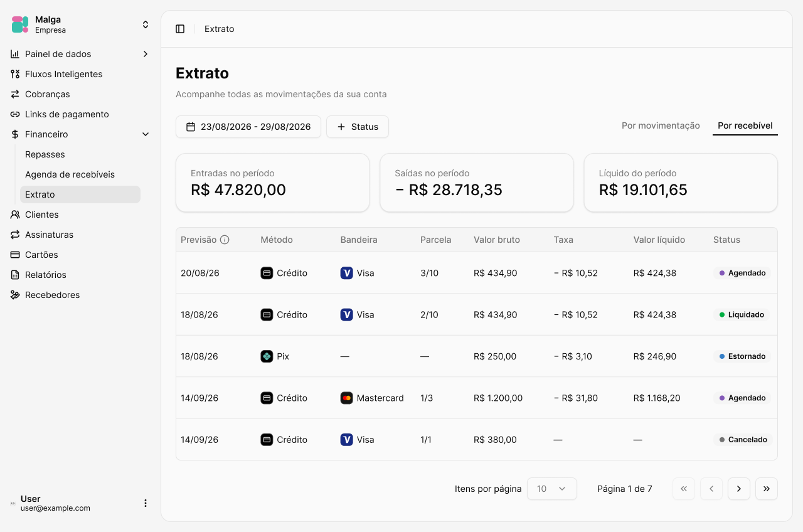Go to the first page arrow

click(684, 489)
